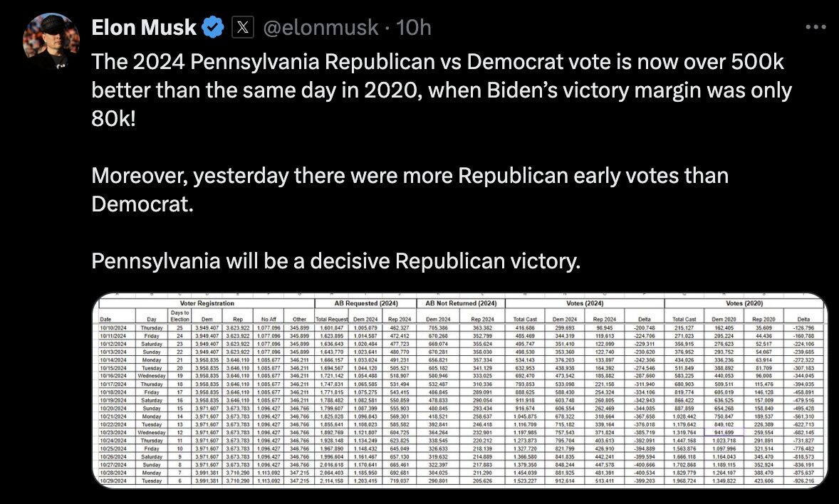
Task: Click the 'Voter Registration' table header
Action: (x=207, y=303)
